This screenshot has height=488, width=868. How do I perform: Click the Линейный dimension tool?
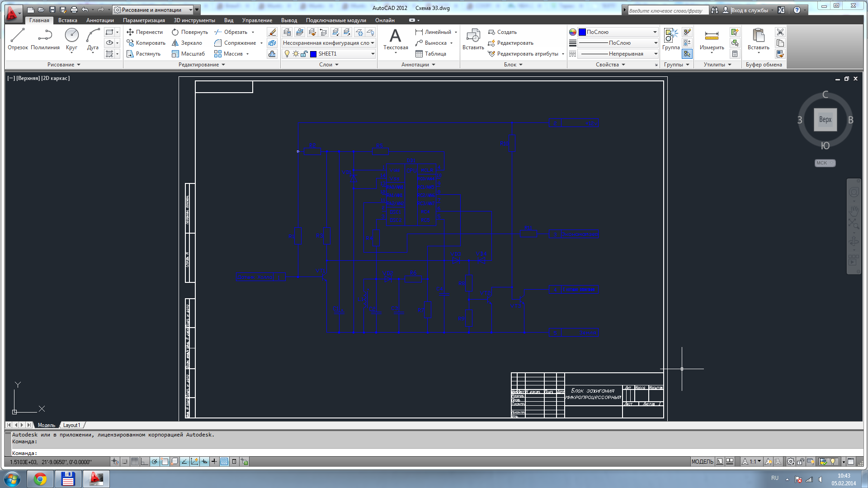point(433,32)
